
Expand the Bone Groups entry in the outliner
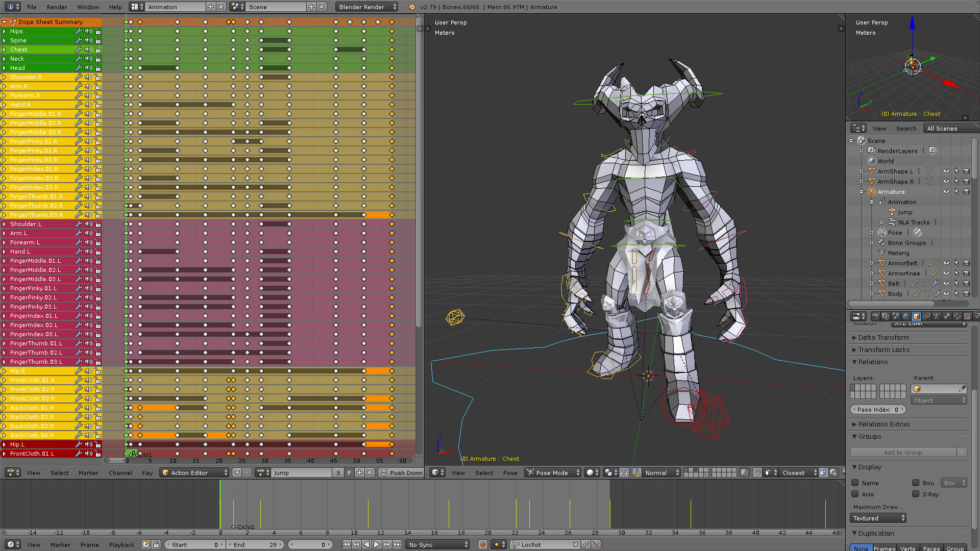872,243
